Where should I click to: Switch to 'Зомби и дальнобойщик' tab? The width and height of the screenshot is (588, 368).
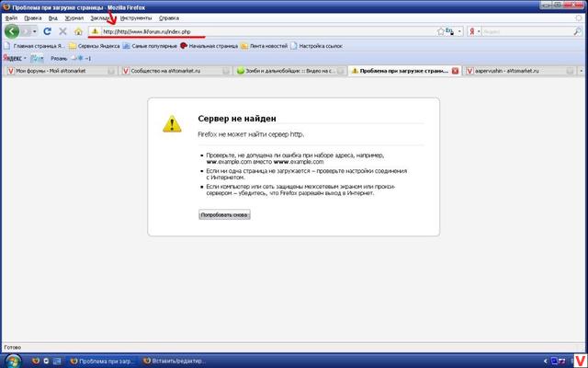click(289, 71)
